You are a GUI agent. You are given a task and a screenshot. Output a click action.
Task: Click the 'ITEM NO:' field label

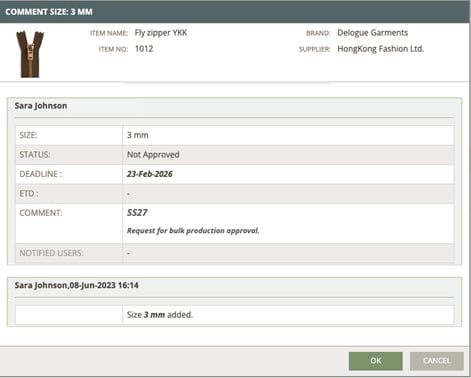pos(113,49)
